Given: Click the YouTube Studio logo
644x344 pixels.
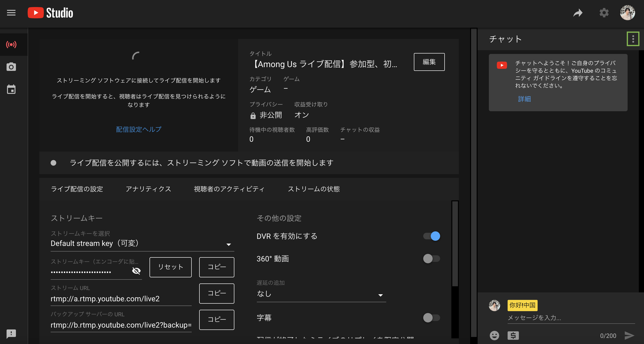Looking at the screenshot, I should click(x=50, y=13).
